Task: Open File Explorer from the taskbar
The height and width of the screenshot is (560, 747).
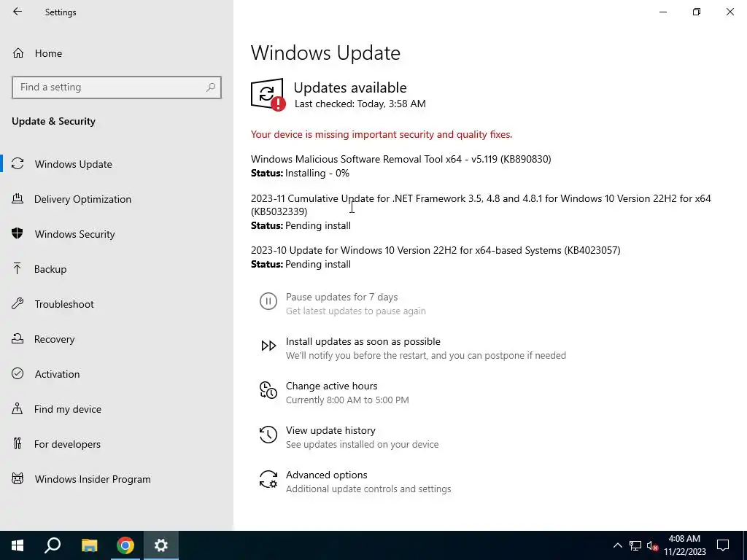Action: [89, 545]
